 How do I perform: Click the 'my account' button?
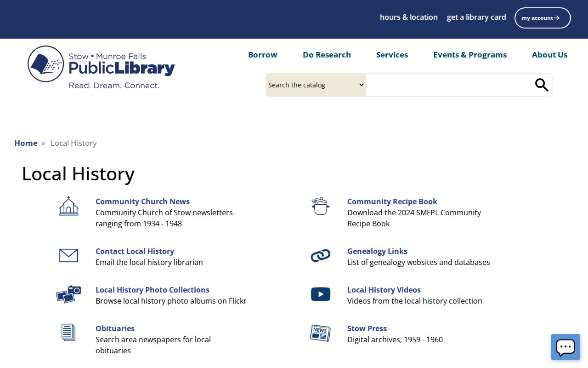[543, 18]
